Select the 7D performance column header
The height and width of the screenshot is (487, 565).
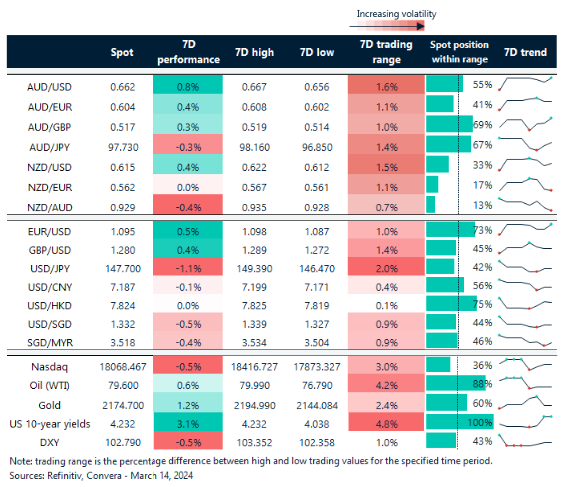click(x=188, y=52)
